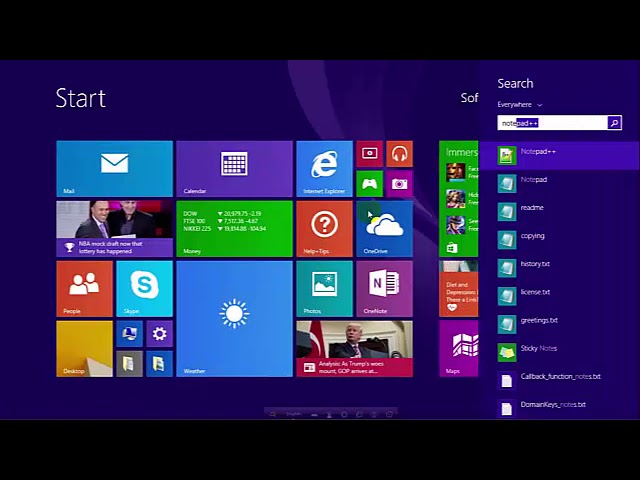
Task: Open the magenta Camera tile
Action: click(x=399, y=184)
